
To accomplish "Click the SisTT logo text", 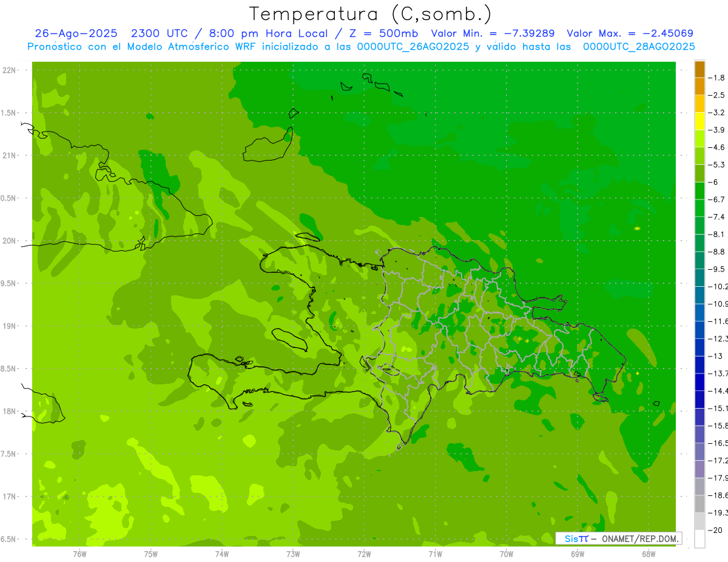I will click(576, 538).
